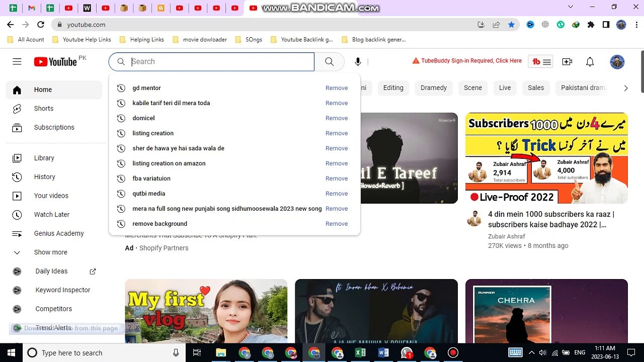Click the address bar URL youtube.com
The height and width of the screenshot is (362, 644).
(x=86, y=24)
